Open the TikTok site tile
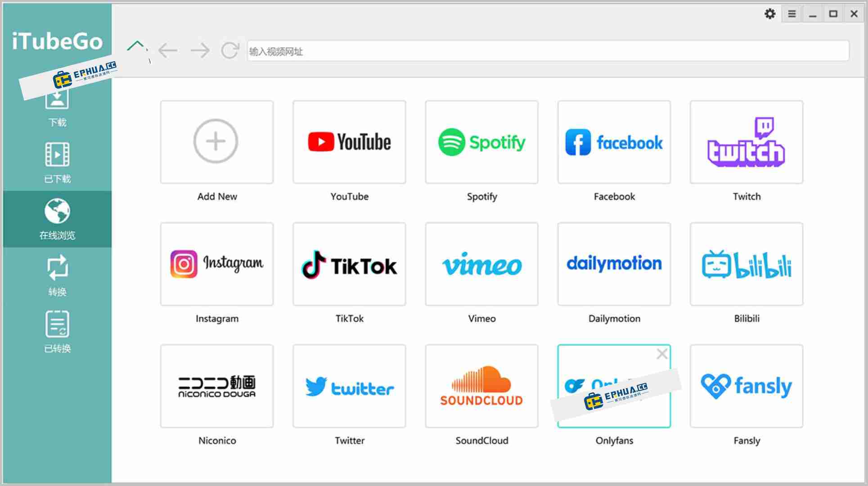 pos(349,264)
